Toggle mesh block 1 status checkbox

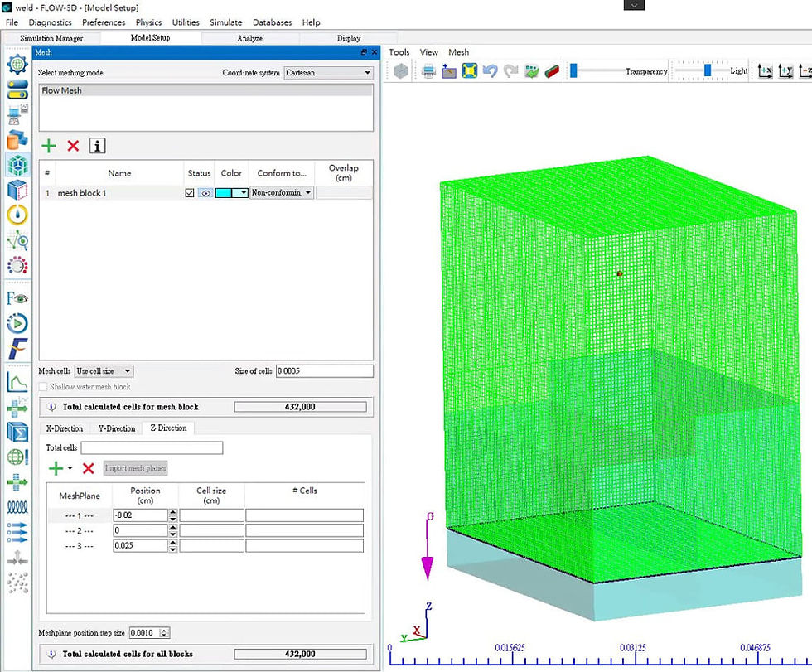(190, 192)
